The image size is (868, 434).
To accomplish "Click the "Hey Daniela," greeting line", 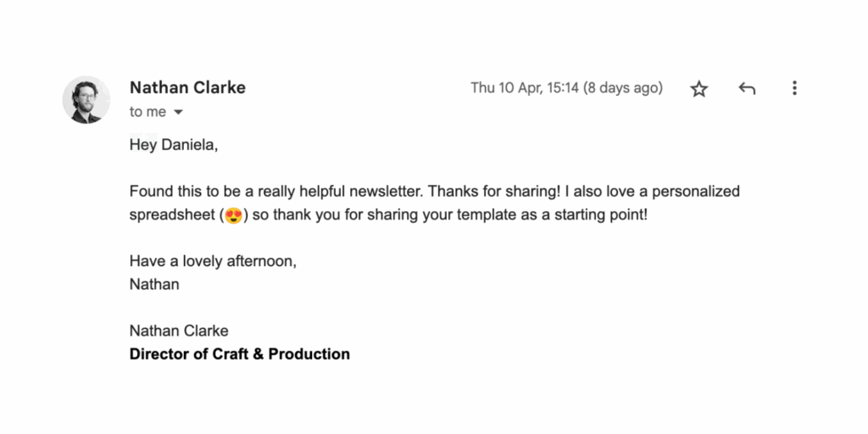I will click(174, 146).
